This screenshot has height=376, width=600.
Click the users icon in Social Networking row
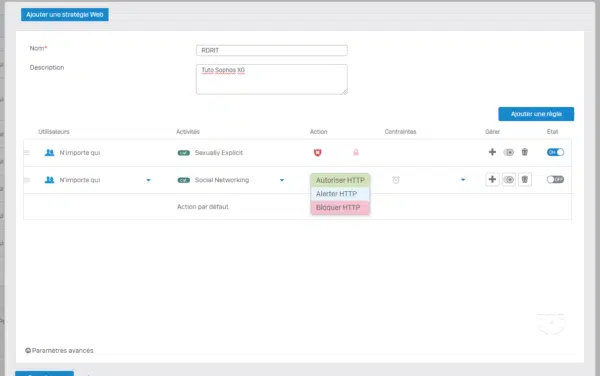pos(49,180)
